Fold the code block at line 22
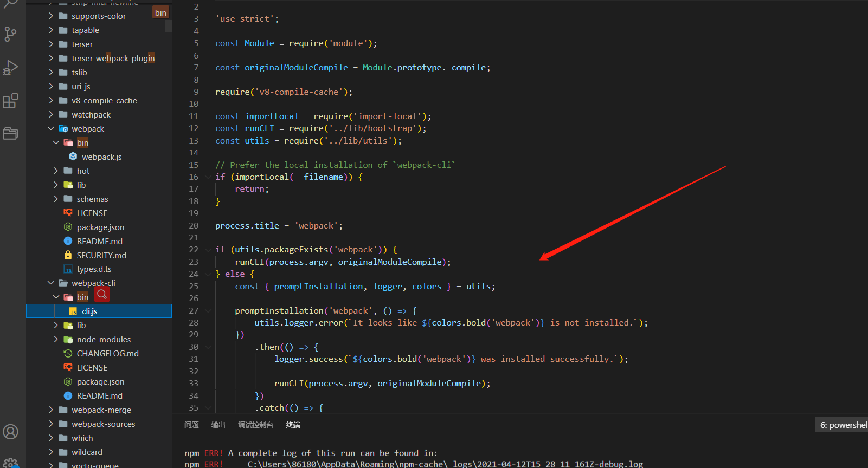Image resolution: width=868 pixels, height=468 pixels. [x=208, y=250]
